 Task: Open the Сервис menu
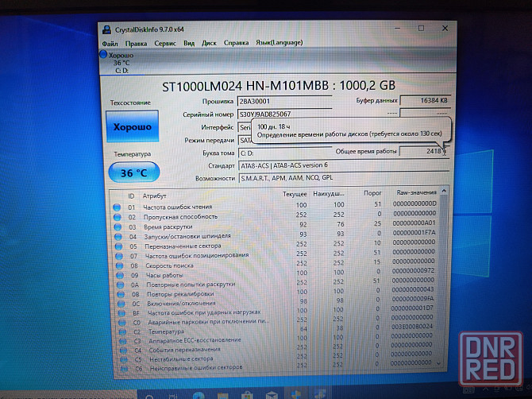[x=165, y=44]
